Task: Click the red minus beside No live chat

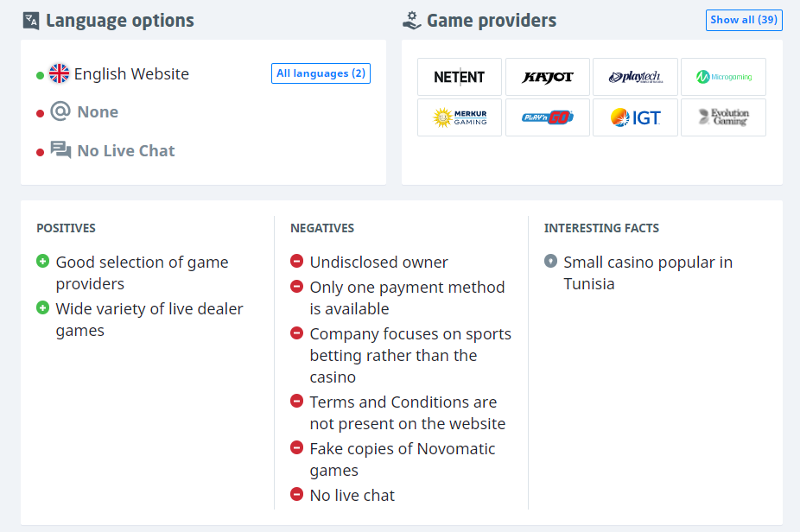Action: (x=296, y=495)
